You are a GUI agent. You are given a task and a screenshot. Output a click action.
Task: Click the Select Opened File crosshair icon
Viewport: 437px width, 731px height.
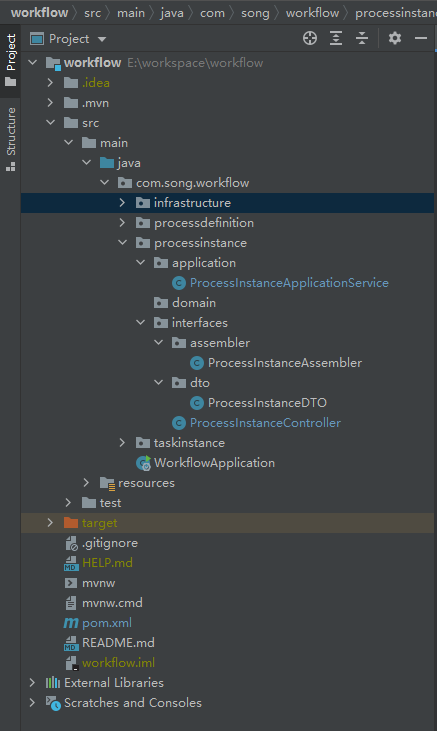coord(310,38)
